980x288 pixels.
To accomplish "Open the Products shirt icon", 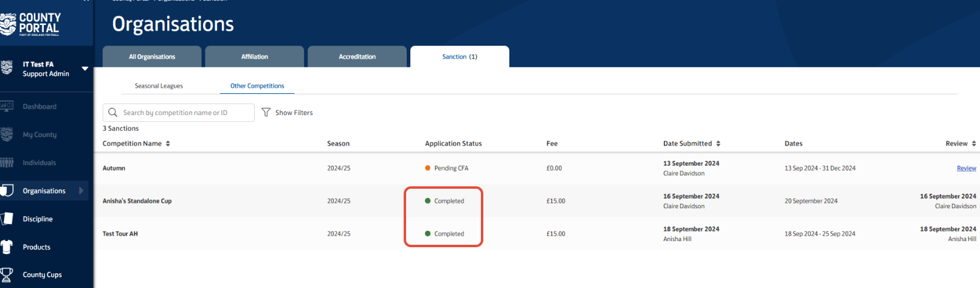I will point(7,247).
